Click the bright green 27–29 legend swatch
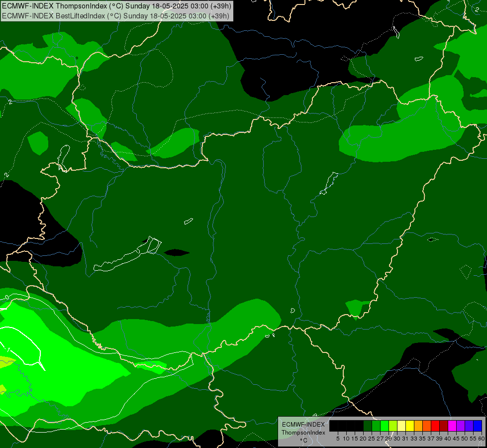Viewport: 487px width, 448px height. 385,426
